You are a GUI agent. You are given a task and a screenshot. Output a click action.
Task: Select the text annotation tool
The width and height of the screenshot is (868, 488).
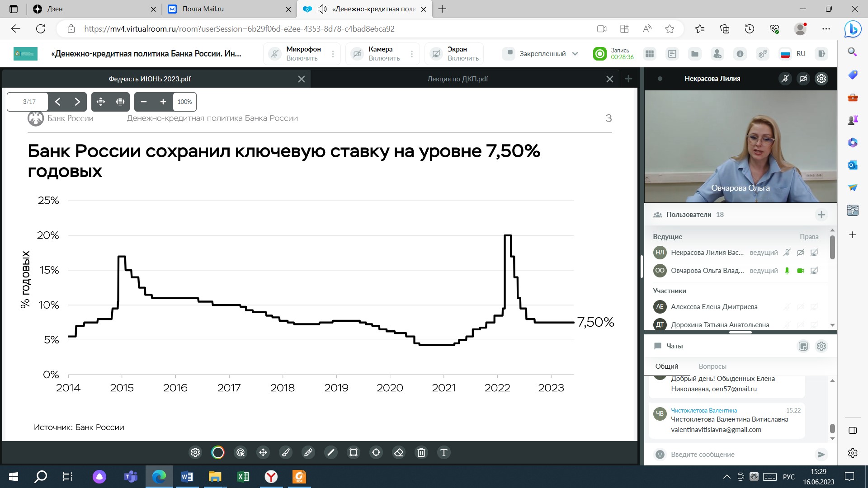coord(444,452)
